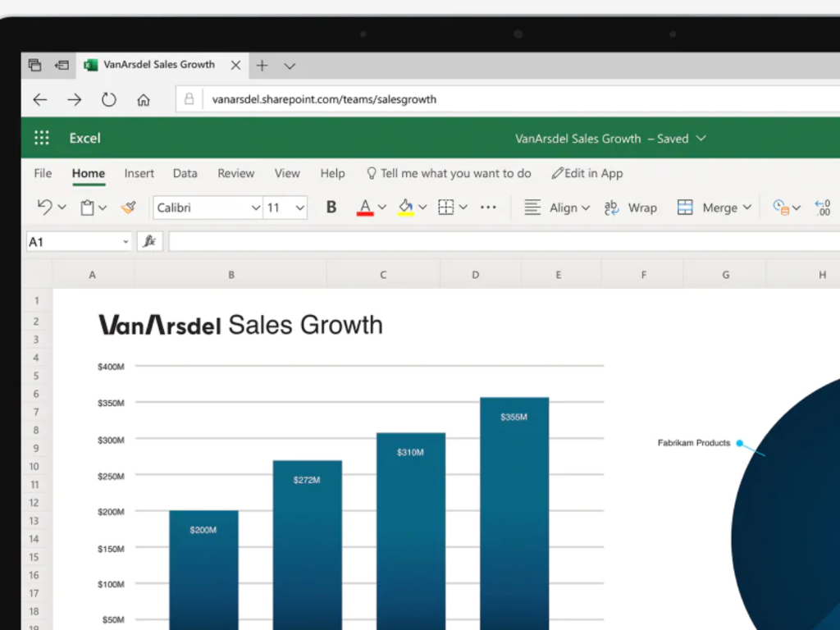Click Tell me what you want to do

point(449,174)
